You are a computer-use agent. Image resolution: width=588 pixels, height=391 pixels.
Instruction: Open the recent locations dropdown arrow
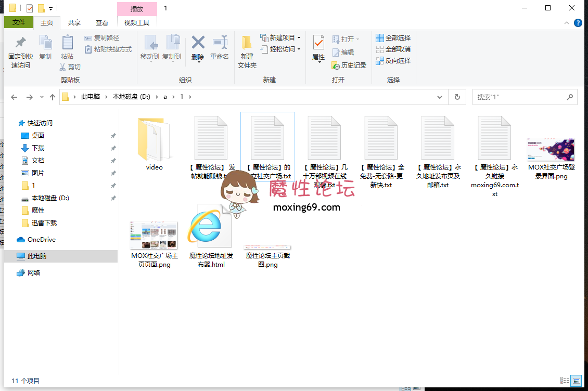point(42,97)
